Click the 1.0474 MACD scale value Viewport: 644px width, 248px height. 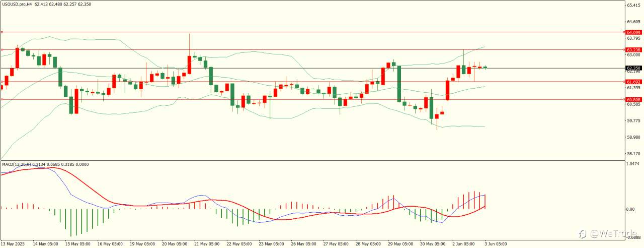(x=633, y=164)
